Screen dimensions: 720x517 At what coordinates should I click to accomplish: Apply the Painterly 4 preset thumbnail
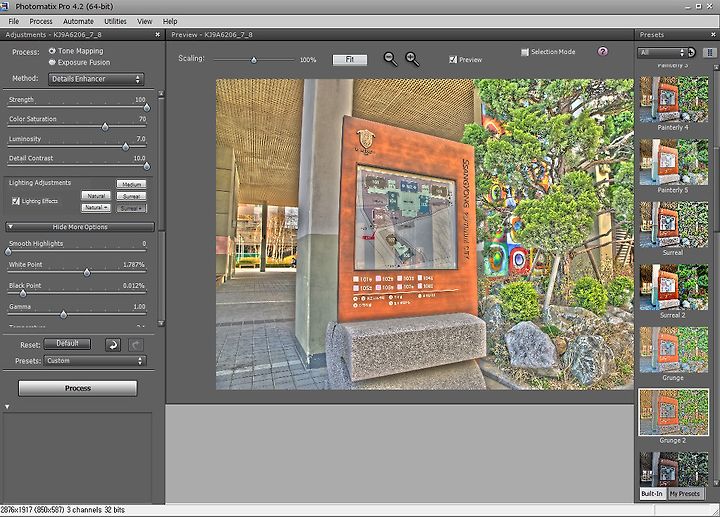(x=674, y=99)
